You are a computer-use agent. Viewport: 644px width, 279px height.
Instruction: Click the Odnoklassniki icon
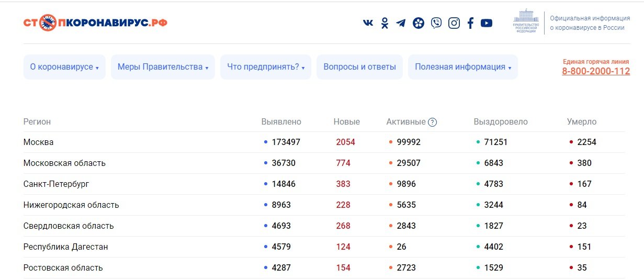(x=385, y=23)
